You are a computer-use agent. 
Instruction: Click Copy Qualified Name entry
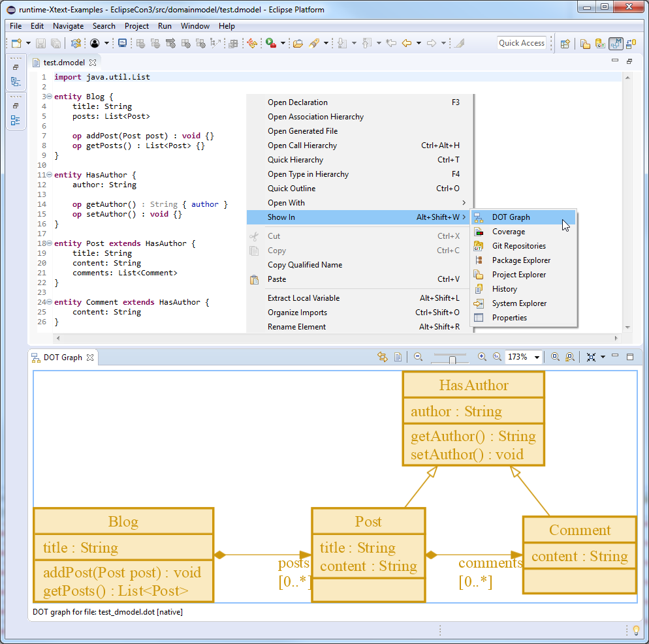[359, 265]
